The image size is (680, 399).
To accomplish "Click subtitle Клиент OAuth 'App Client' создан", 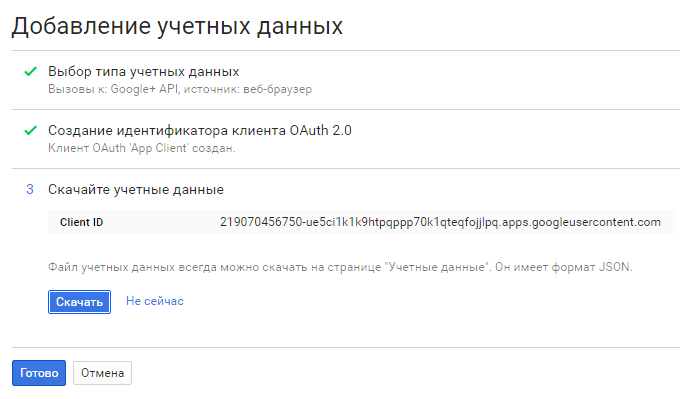I will pyautogui.click(x=141, y=148).
